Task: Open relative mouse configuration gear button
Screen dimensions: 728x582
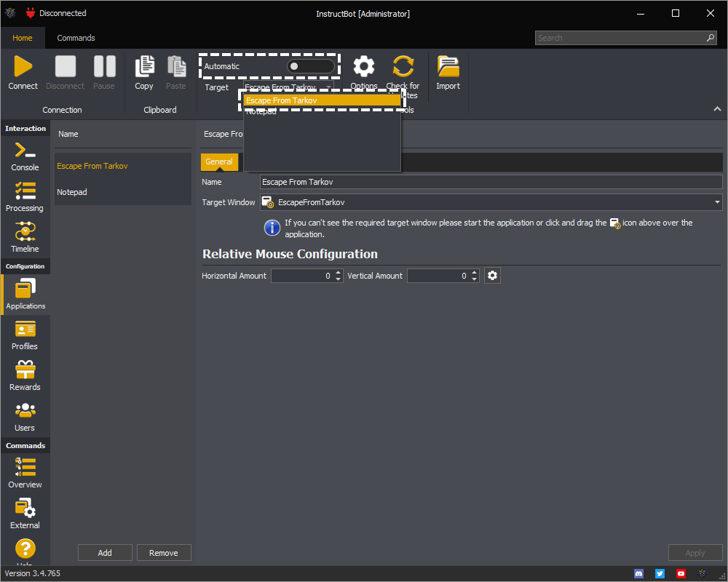Action: coord(492,276)
